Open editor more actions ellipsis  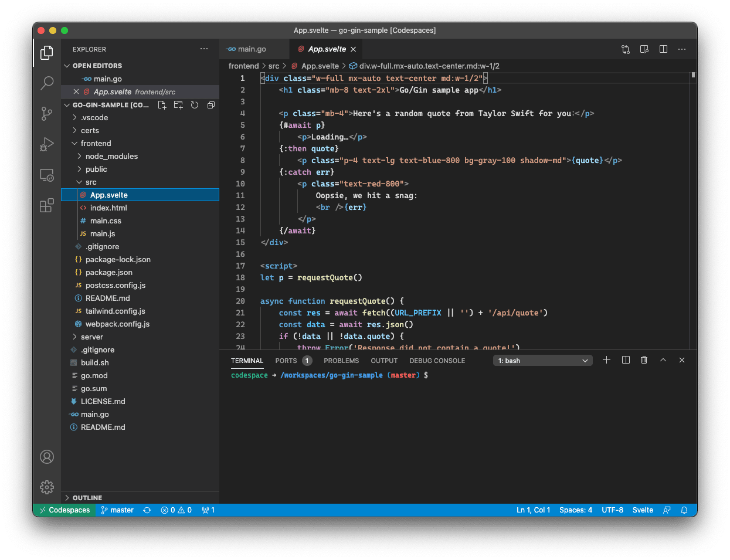pyautogui.click(x=682, y=49)
